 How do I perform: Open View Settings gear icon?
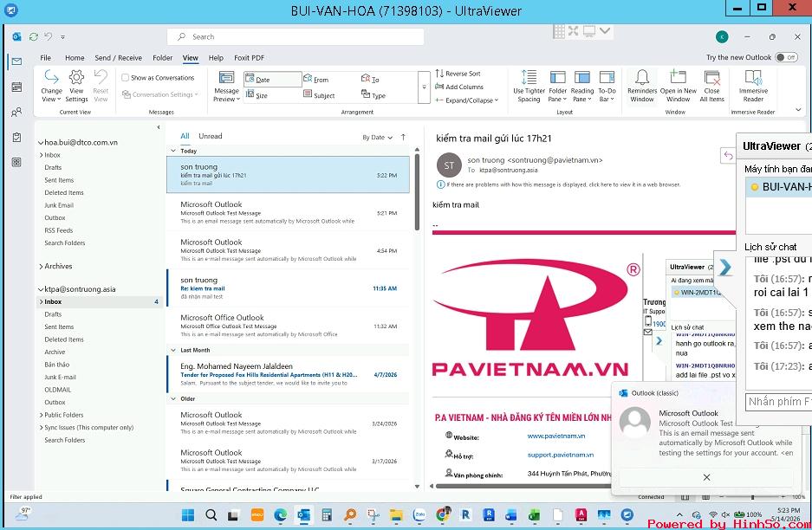click(76, 86)
